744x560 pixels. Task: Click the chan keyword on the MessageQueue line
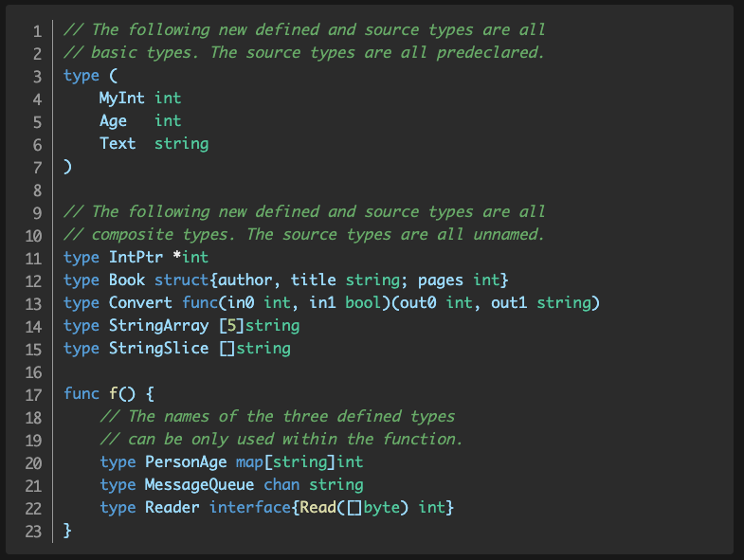click(281, 485)
